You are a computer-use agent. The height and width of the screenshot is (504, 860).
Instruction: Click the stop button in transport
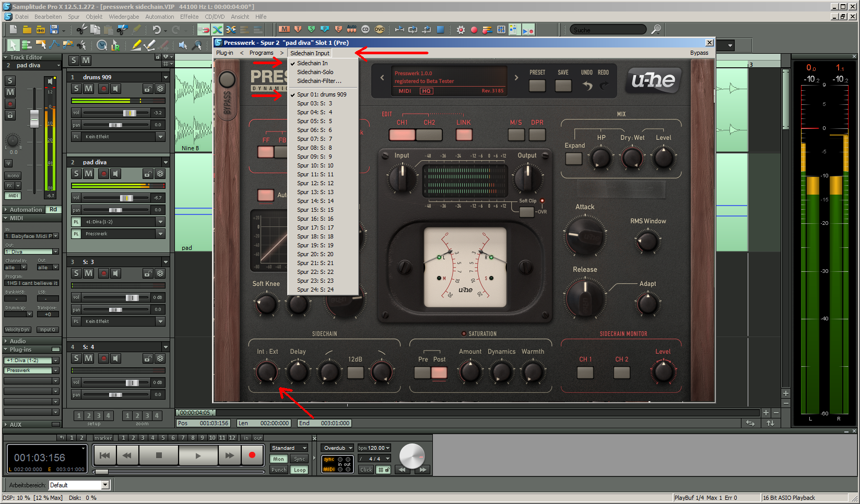tap(159, 455)
